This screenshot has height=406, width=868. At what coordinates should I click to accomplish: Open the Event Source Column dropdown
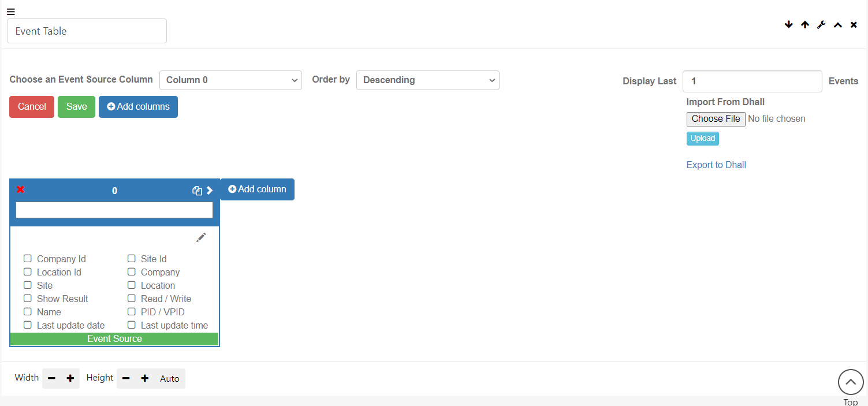(x=230, y=80)
